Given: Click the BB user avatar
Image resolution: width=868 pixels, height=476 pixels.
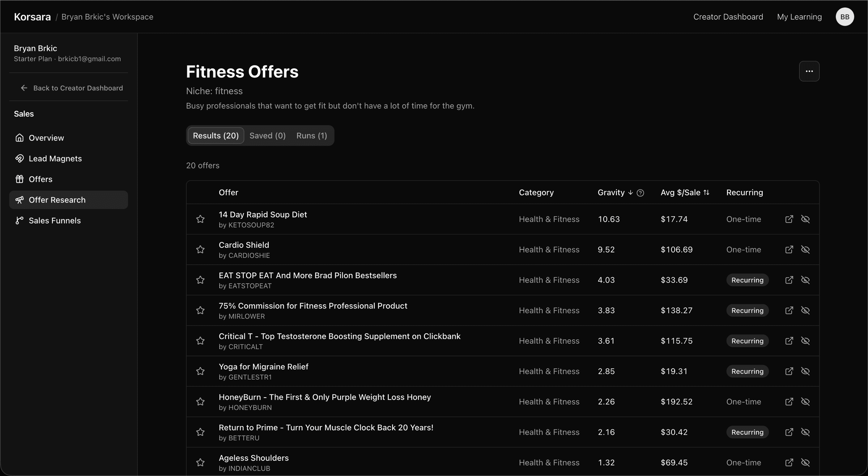Looking at the screenshot, I should (x=844, y=17).
